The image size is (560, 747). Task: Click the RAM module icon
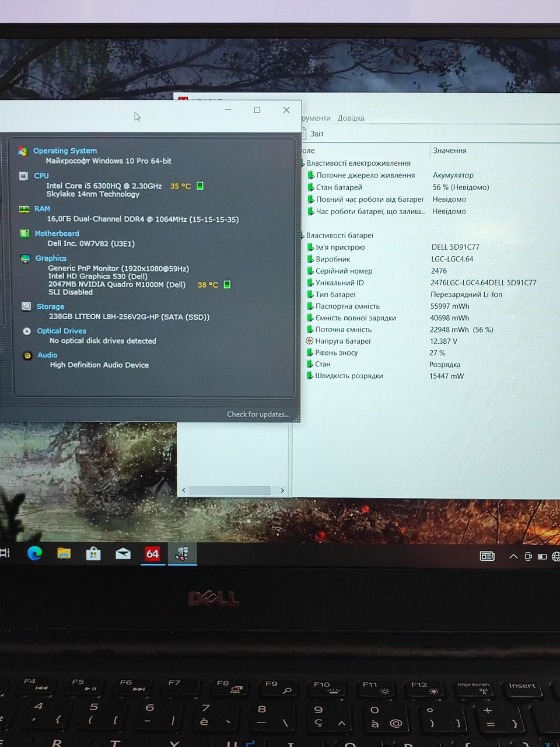point(24,209)
